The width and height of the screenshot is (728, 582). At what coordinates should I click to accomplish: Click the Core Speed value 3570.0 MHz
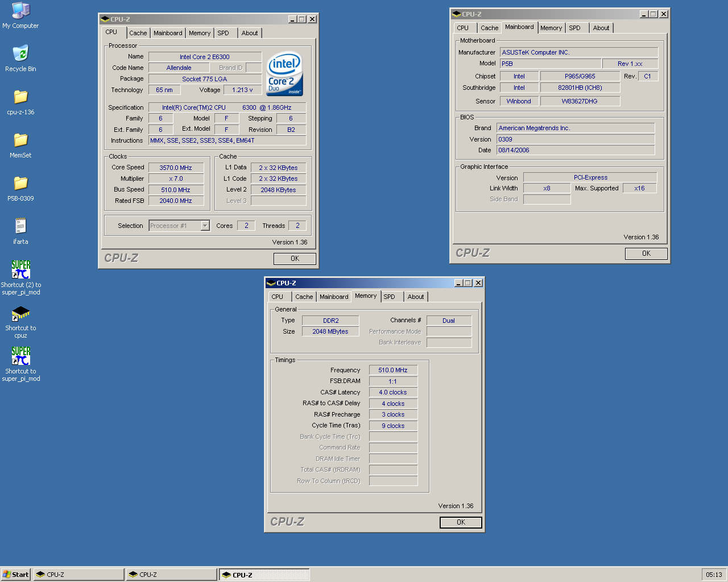click(176, 168)
